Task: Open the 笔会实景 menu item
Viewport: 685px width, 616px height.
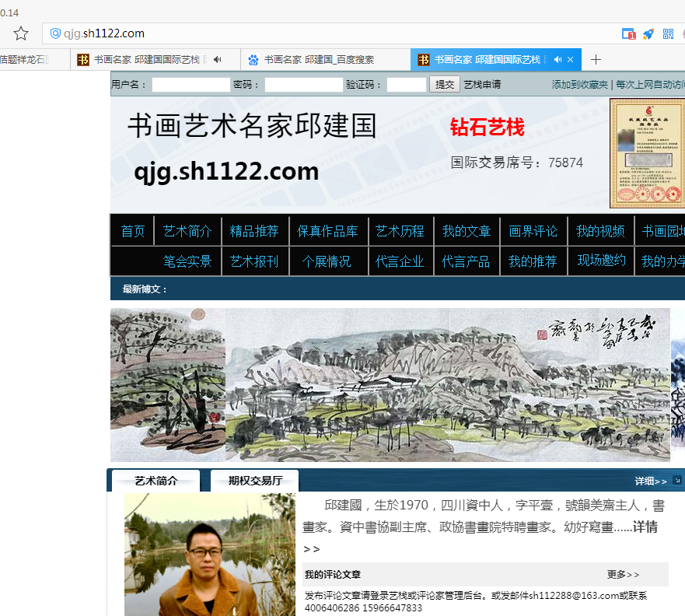Action: [187, 261]
